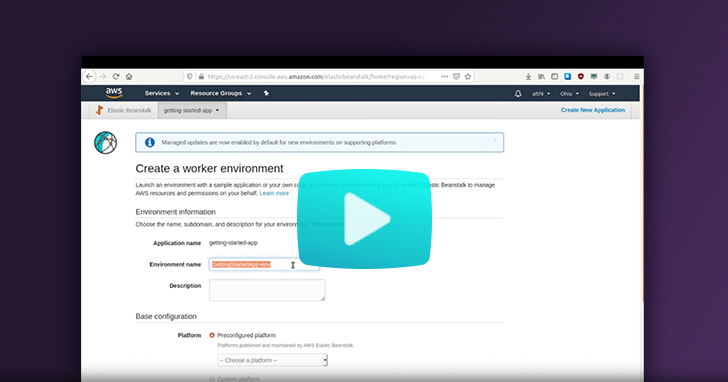Click the padlock site security icon
Image resolution: width=728 pixels, height=382 pixels.
coord(201,77)
